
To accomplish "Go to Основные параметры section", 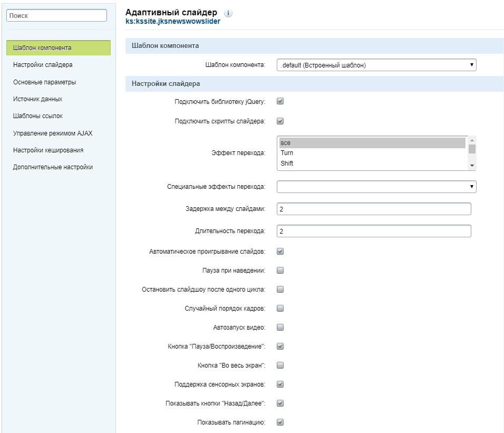I will [44, 82].
